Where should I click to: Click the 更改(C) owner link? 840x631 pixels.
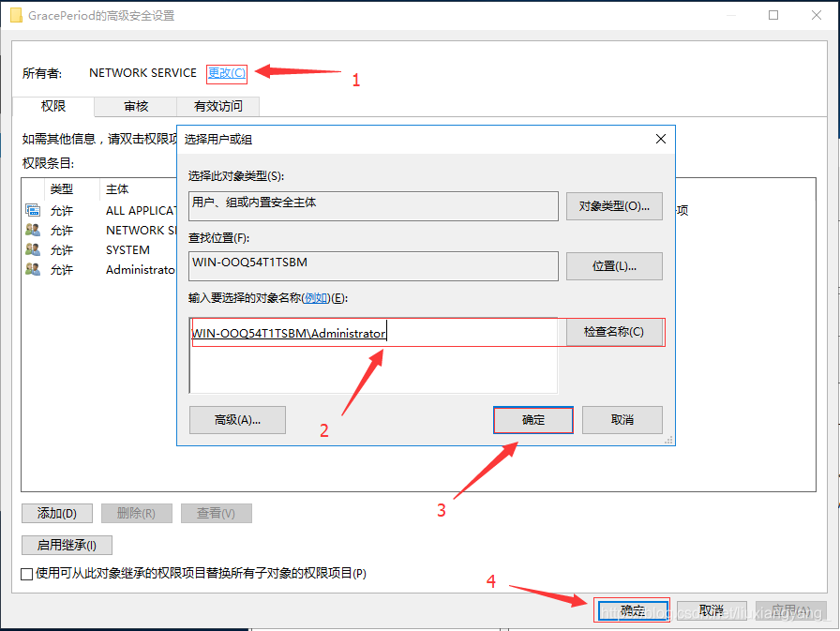click(226, 73)
